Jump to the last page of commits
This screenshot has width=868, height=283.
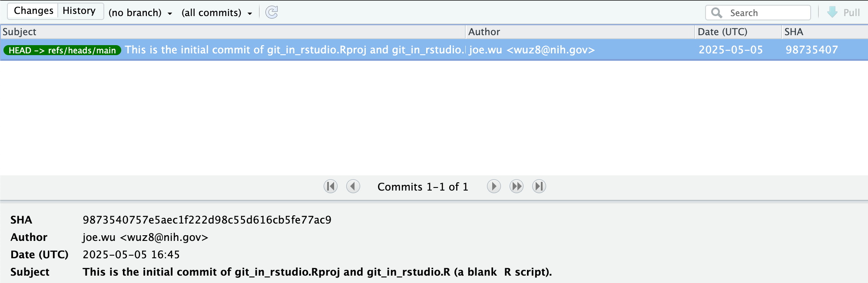[539, 187]
